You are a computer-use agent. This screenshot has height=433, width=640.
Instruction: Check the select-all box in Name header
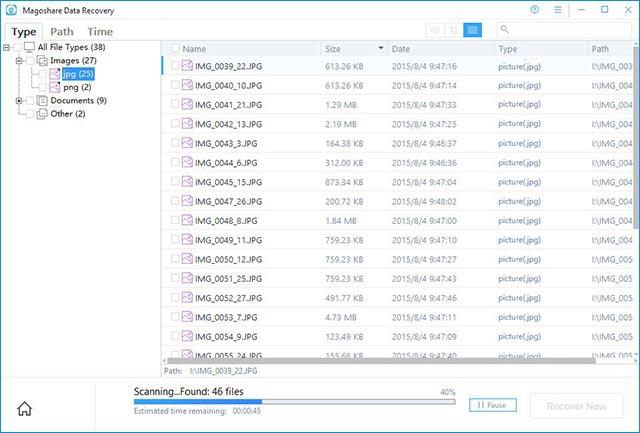[175, 49]
